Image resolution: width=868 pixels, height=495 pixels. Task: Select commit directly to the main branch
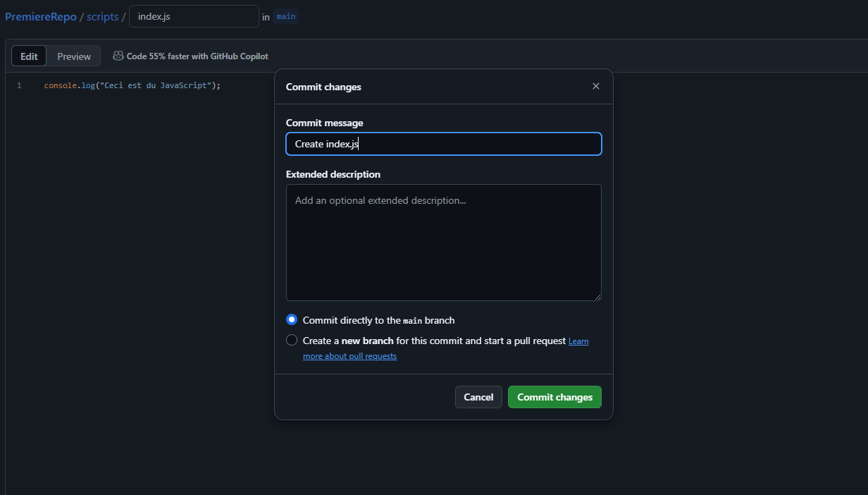(291, 319)
